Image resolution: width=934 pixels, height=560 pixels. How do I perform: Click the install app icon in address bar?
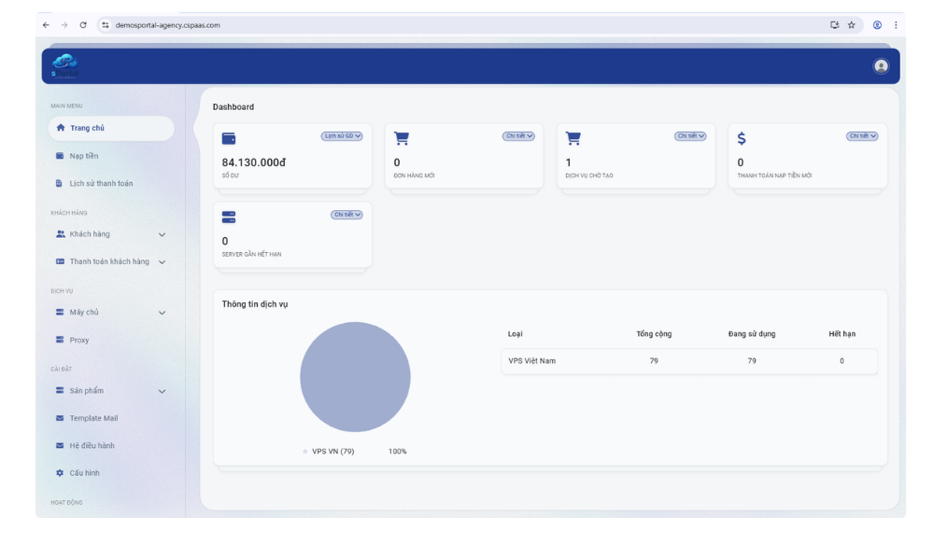834,25
